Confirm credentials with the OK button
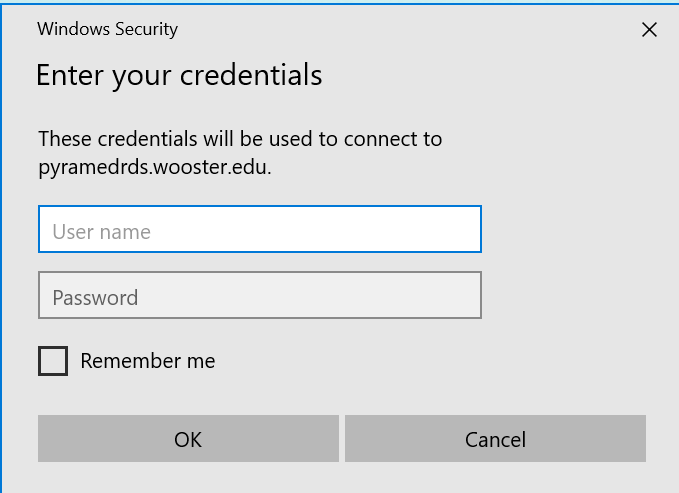679x493 pixels. click(188, 439)
